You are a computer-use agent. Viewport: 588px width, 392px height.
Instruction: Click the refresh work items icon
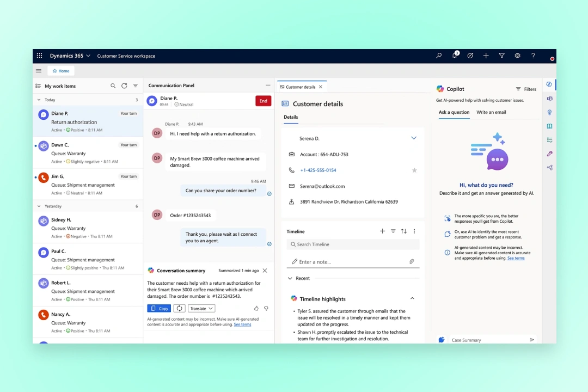tap(124, 86)
